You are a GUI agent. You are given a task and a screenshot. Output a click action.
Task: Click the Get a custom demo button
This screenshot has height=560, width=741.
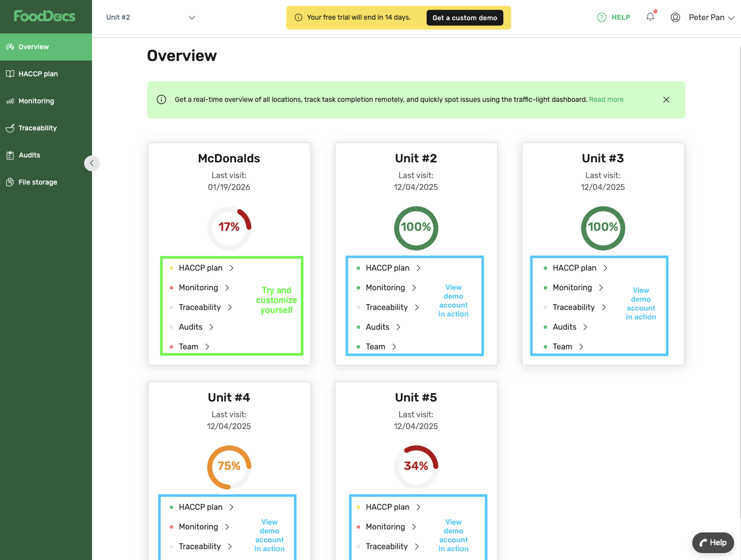coord(464,18)
